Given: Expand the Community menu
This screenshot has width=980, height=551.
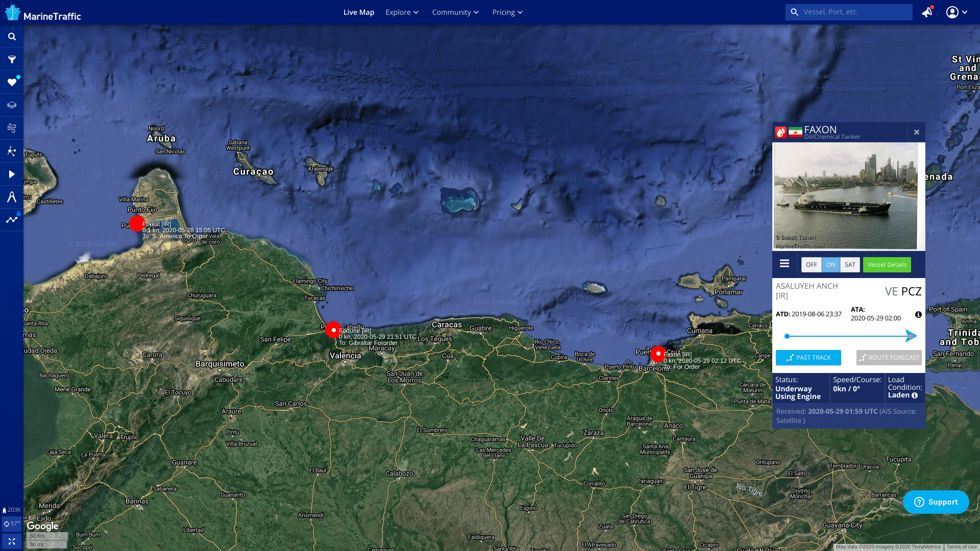Looking at the screenshot, I should (455, 12).
